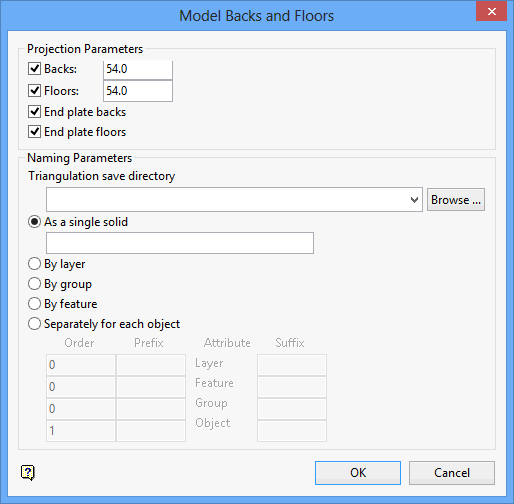Choose the By layer radio button
This screenshot has width=514, height=504.
(x=35, y=264)
